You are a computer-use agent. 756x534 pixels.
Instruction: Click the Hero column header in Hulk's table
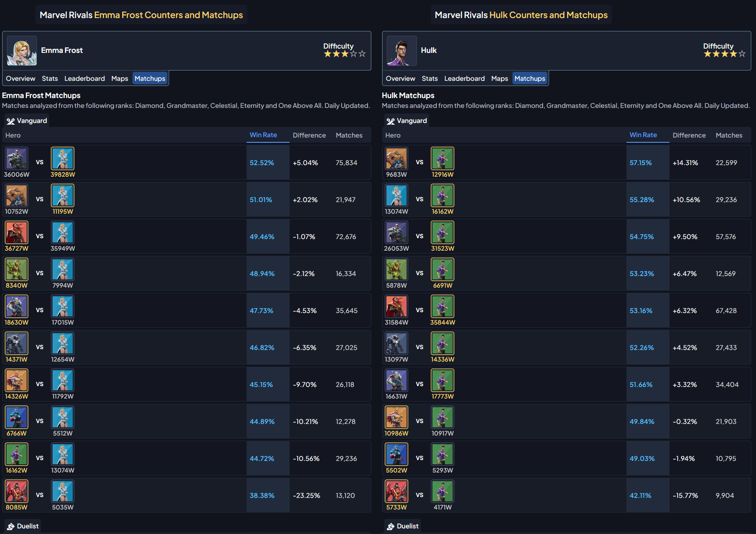coord(393,135)
